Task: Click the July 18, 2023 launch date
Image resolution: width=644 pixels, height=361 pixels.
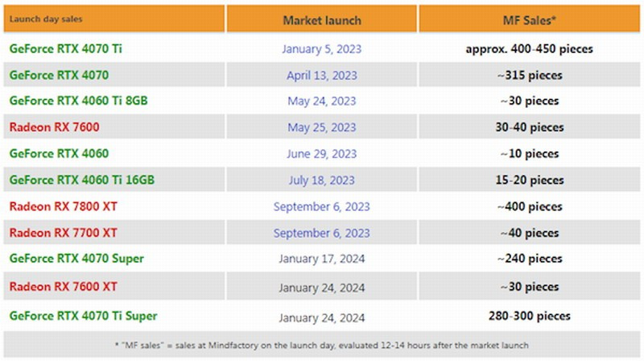Action: point(321,180)
